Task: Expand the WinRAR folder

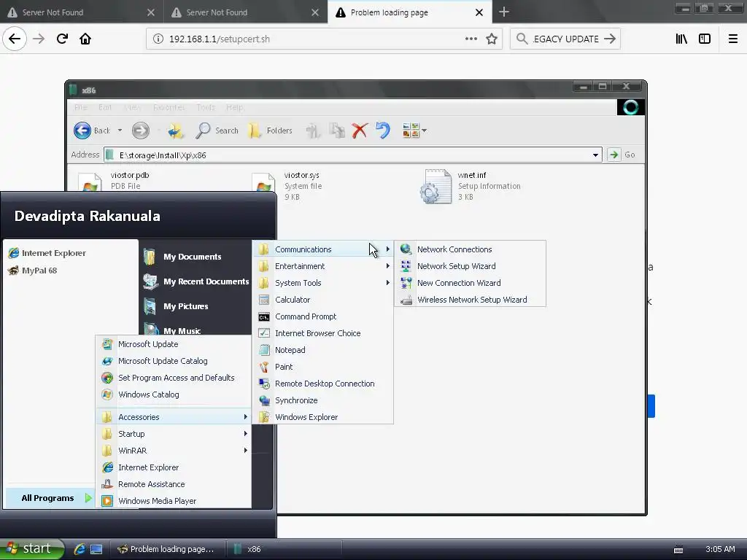Action: click(x=174, y=451)
